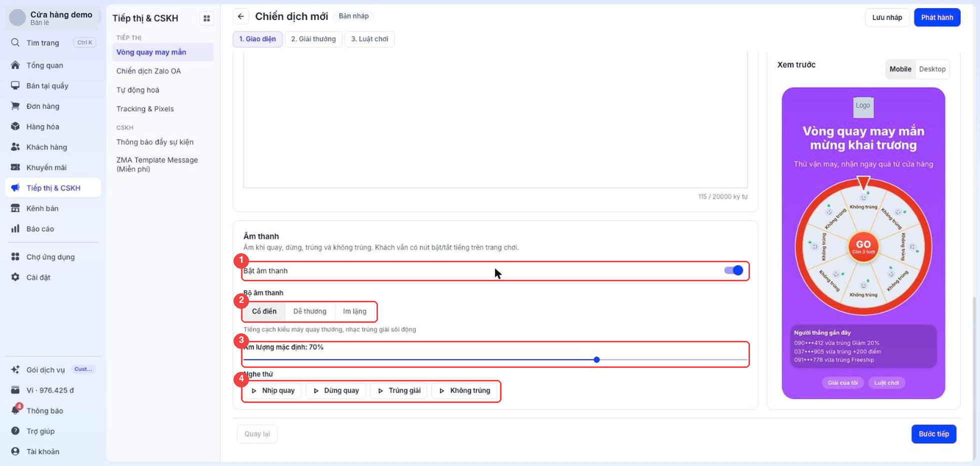The height and width of the screenshot is (466, 980).
Task: Play the Dừng quay sound preview
Action: pyautogui.click(x=336, y=390)
